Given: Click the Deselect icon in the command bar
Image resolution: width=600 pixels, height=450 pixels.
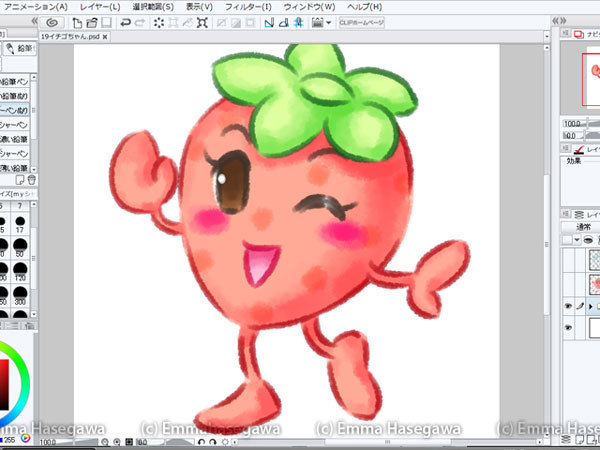Looking at the screenshot, I should [221, 23].
